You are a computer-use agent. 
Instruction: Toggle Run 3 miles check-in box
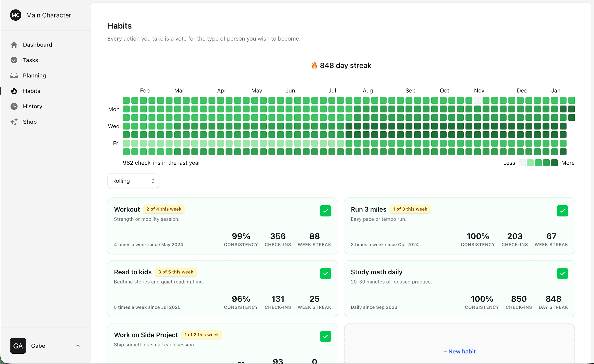[562, 211]
